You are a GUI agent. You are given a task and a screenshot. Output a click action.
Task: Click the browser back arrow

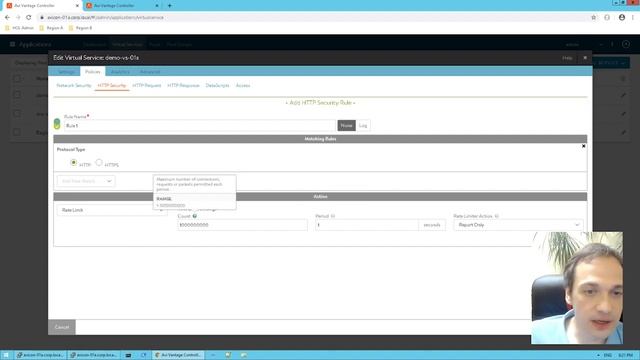7,18
